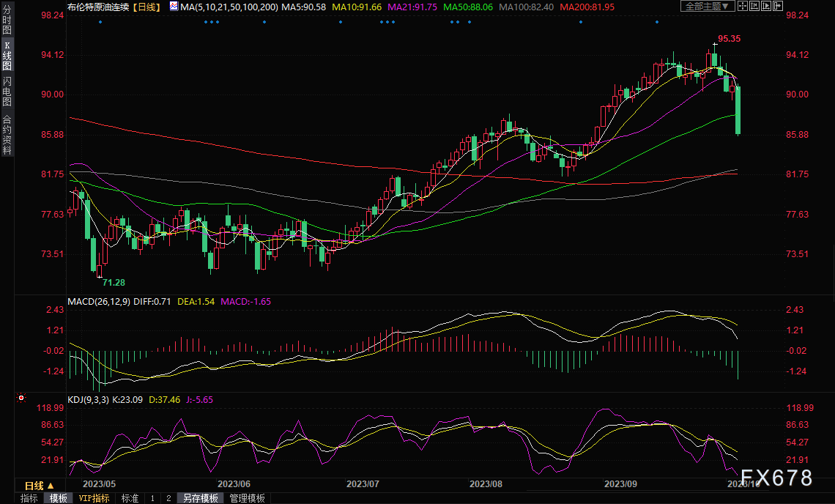The image size is (835, 504).
Task: Select the K线图 sidebar view
Action: (7, 56)
